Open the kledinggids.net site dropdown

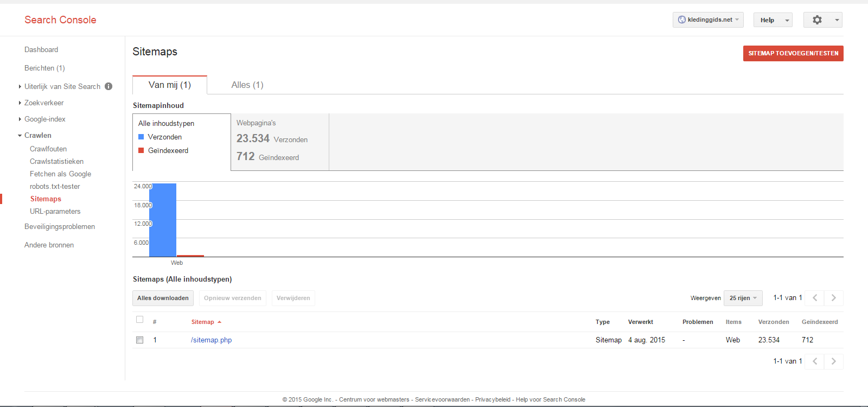(x=708, y=20)
